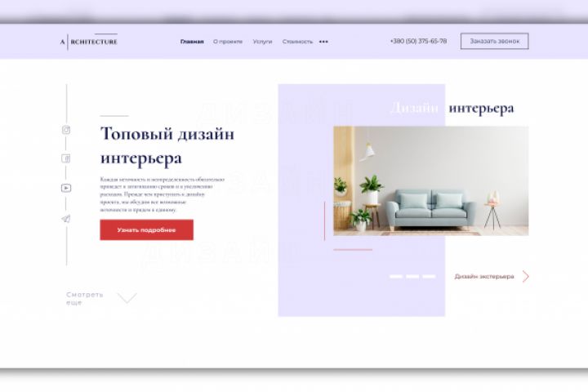This screenshot has width=588, height=392.
Task: Open the О проекте menu item
Action: coord(228,42)
